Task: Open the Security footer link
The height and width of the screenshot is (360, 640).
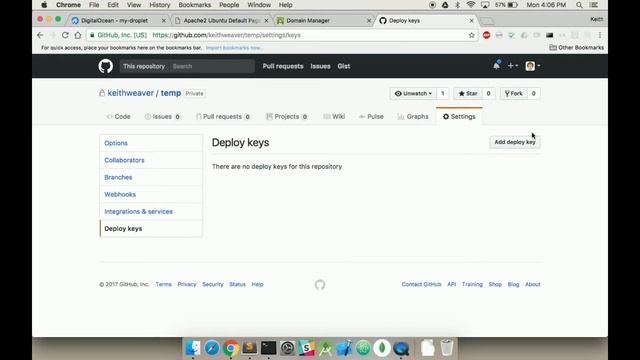Action: point(213,284)
